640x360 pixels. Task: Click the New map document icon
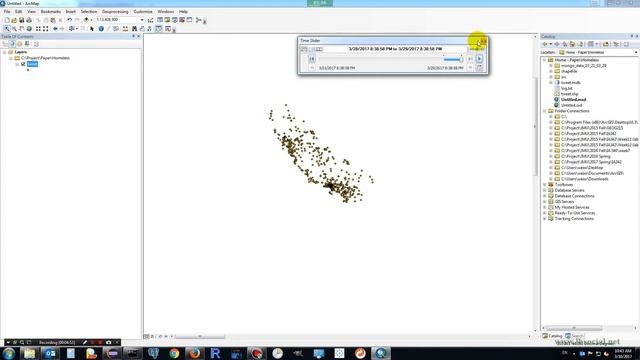(x=7, y=20)
